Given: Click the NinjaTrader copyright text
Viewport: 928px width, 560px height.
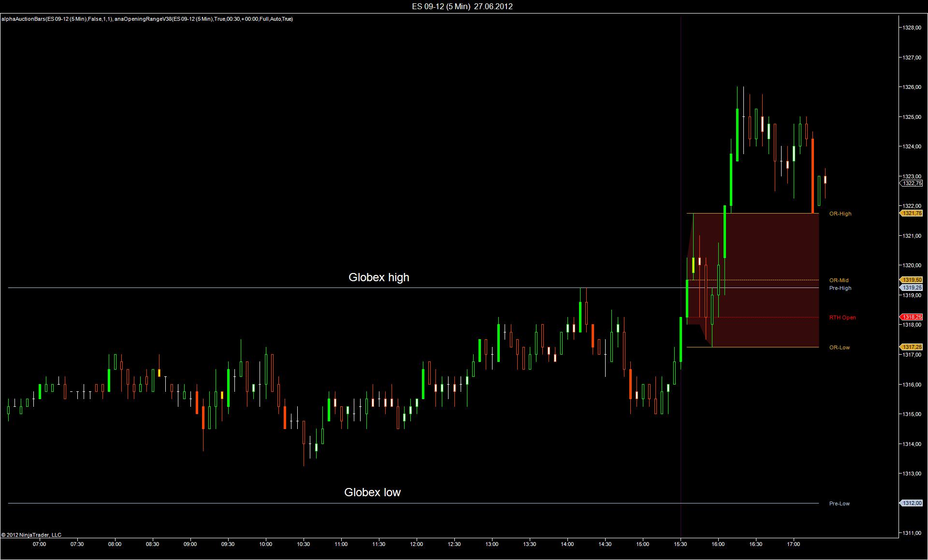Looking at the screenshot, I should coord(31,535).
